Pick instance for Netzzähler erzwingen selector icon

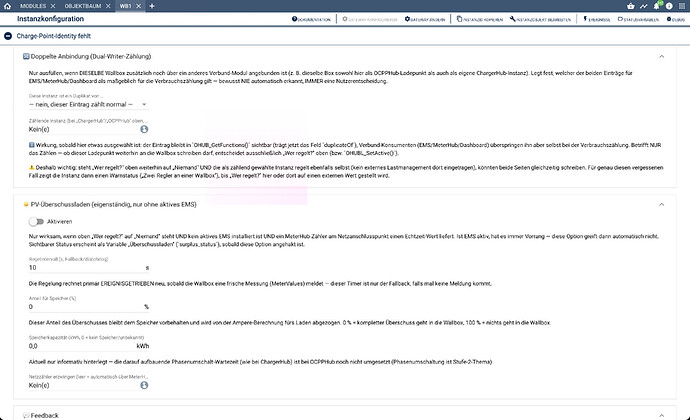(144, 385)
